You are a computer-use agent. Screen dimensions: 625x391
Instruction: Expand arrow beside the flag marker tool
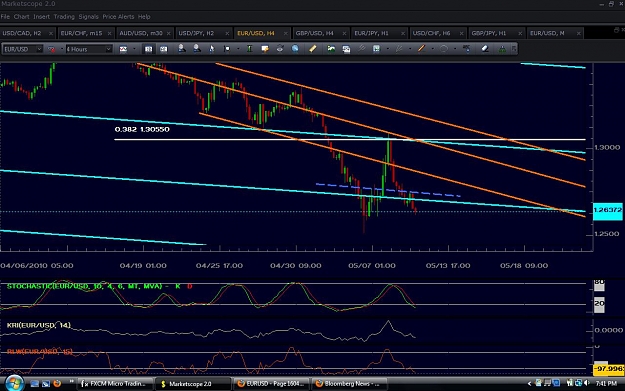pyautogui.click(x=238, y=49)
